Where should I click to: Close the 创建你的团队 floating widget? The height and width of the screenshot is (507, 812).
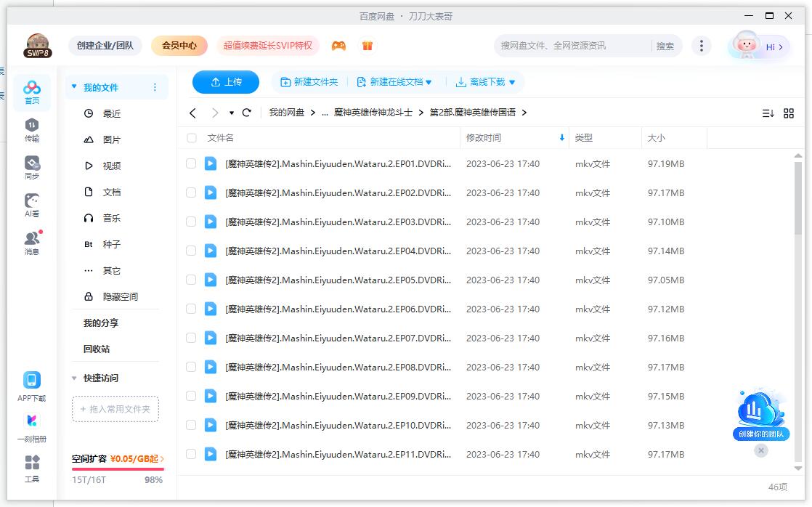pyautogui.click(x=760, y=450)
